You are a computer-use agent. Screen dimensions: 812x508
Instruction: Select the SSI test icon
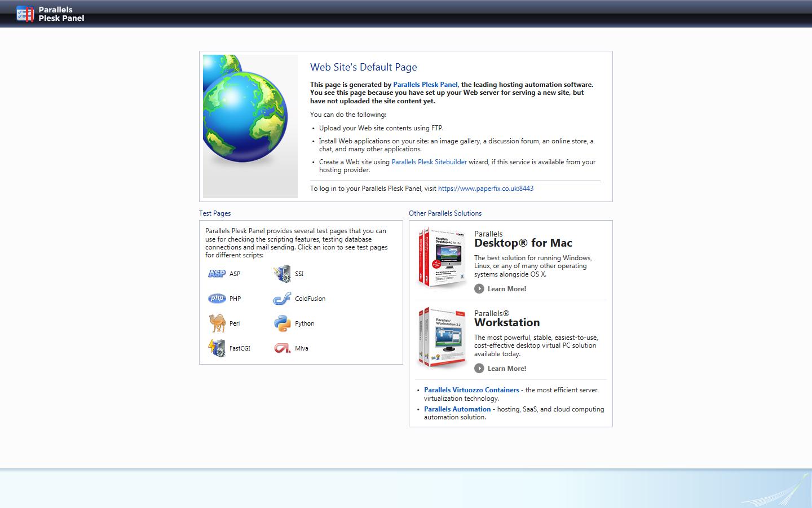(x=282, y=273)
